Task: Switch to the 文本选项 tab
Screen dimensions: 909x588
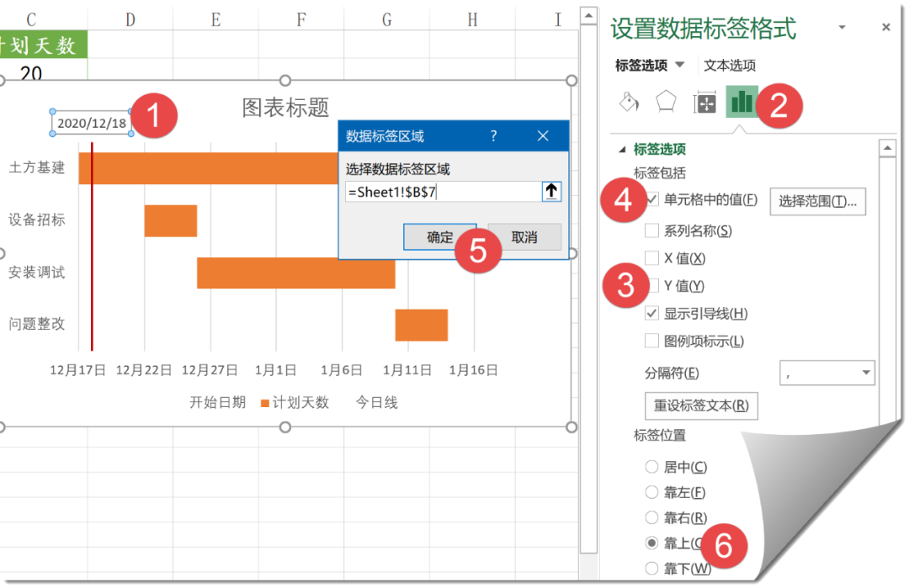Action: point(729,65)
